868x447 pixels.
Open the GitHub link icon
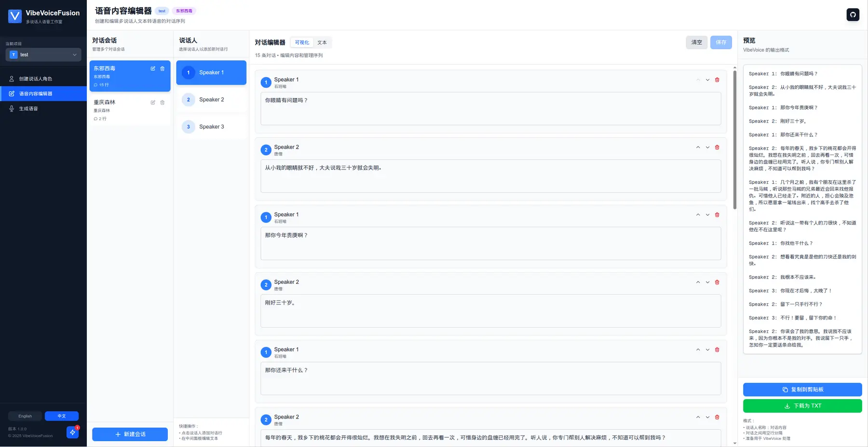[x=853, y=14]
